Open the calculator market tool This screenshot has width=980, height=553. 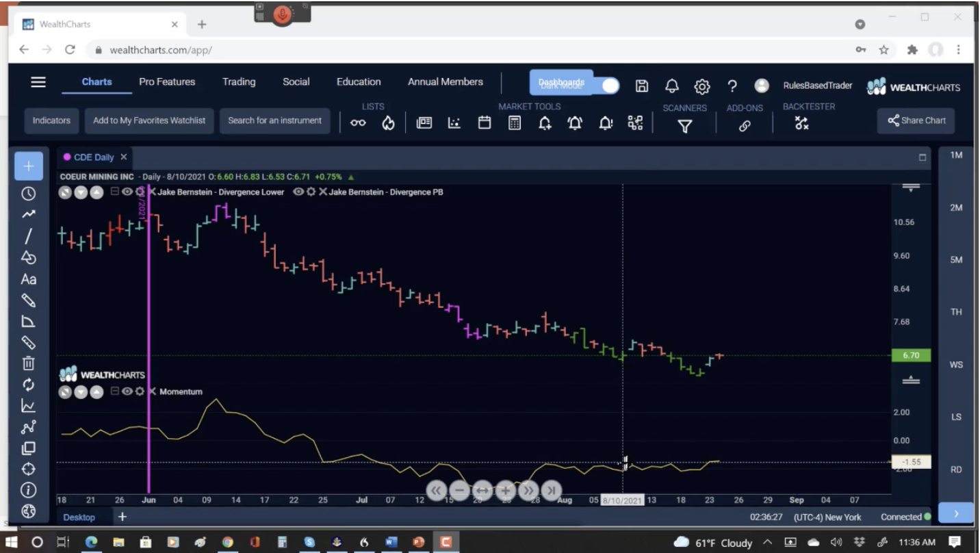515,123
